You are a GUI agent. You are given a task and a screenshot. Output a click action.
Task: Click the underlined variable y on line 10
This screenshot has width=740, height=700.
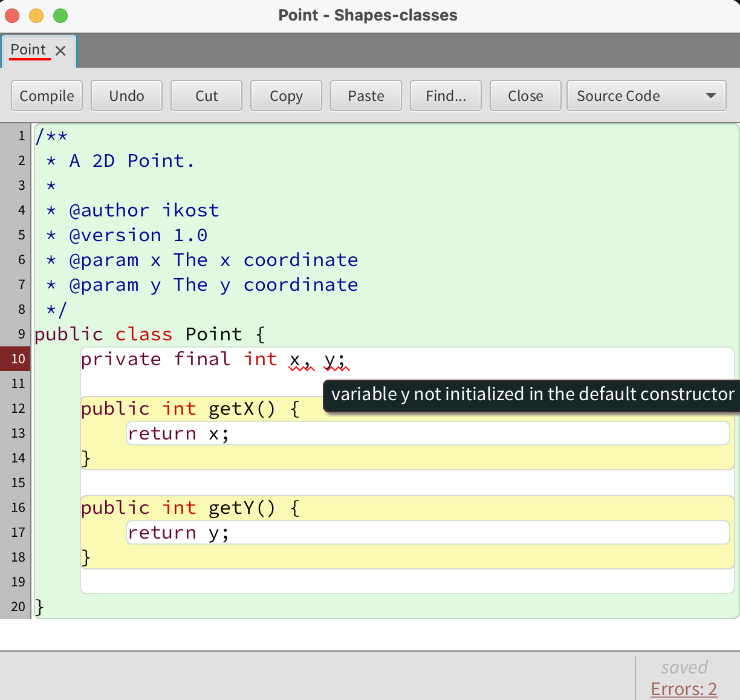pos(330,360)
